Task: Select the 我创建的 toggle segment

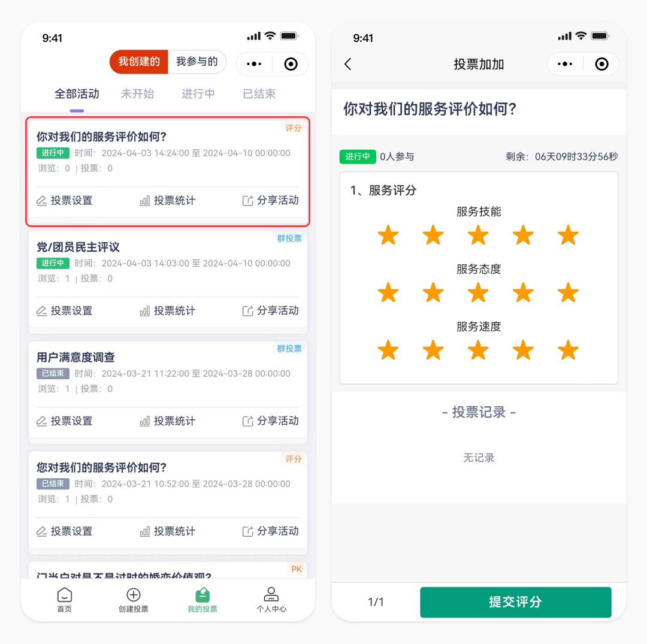Action: (138, 62)
